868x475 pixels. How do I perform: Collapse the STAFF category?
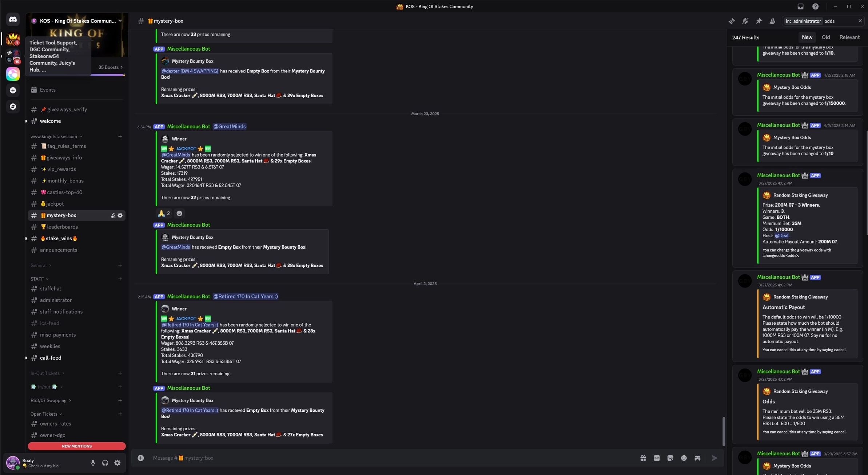point(39,279)
